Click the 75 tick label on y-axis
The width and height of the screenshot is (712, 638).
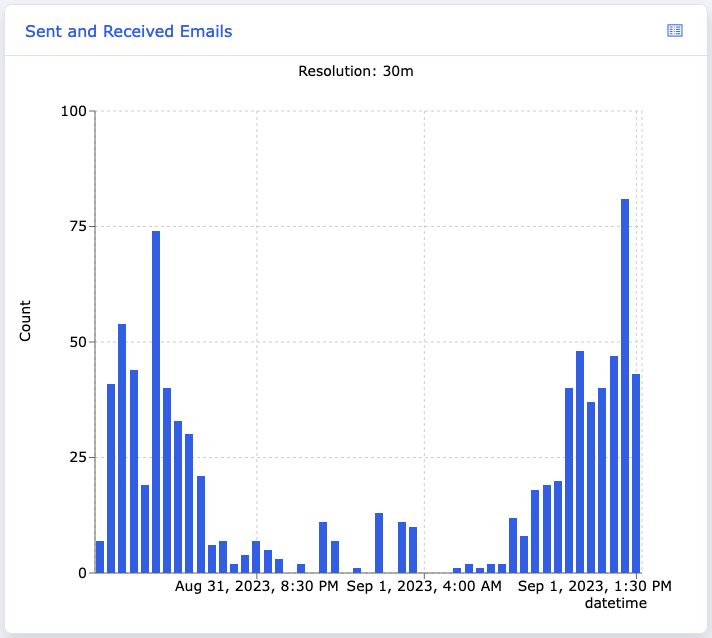pyautogui.click(x=75, y=226)
